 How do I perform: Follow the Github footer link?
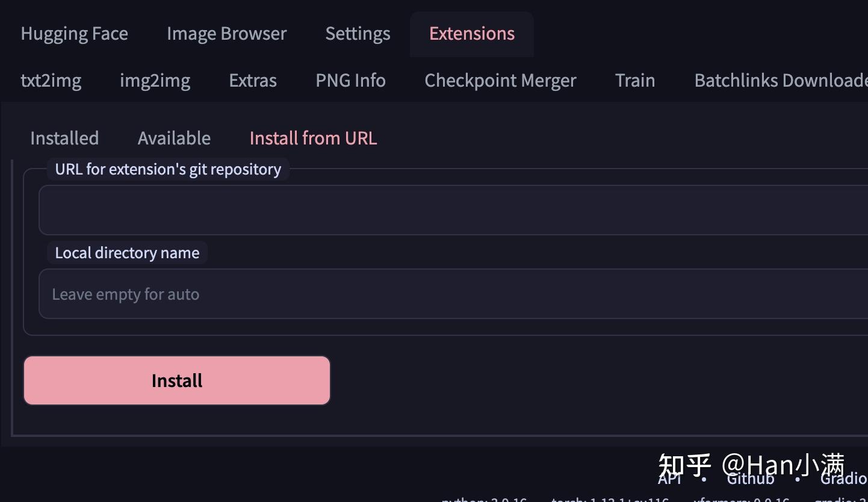pyautogui.click(x=750, y=480)
